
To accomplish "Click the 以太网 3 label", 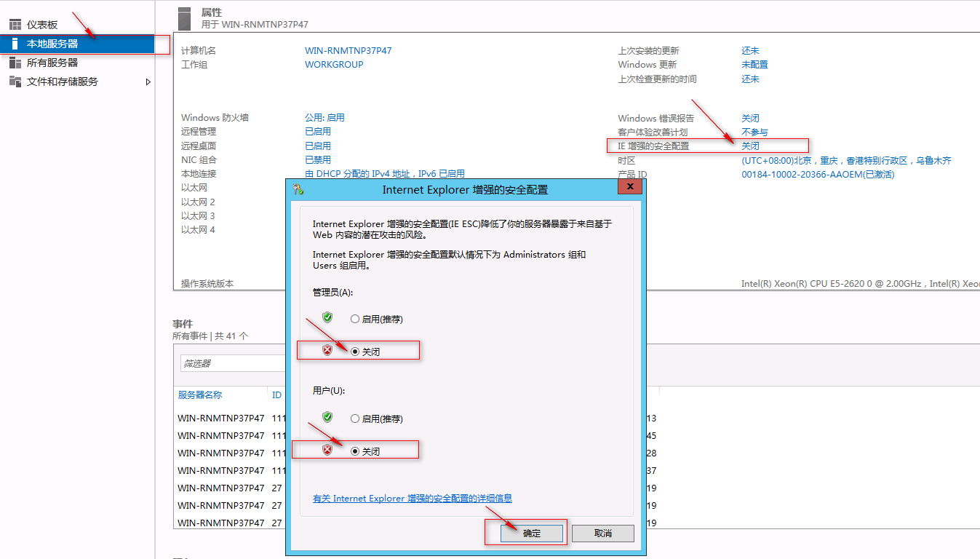I will tap(198, 215).
